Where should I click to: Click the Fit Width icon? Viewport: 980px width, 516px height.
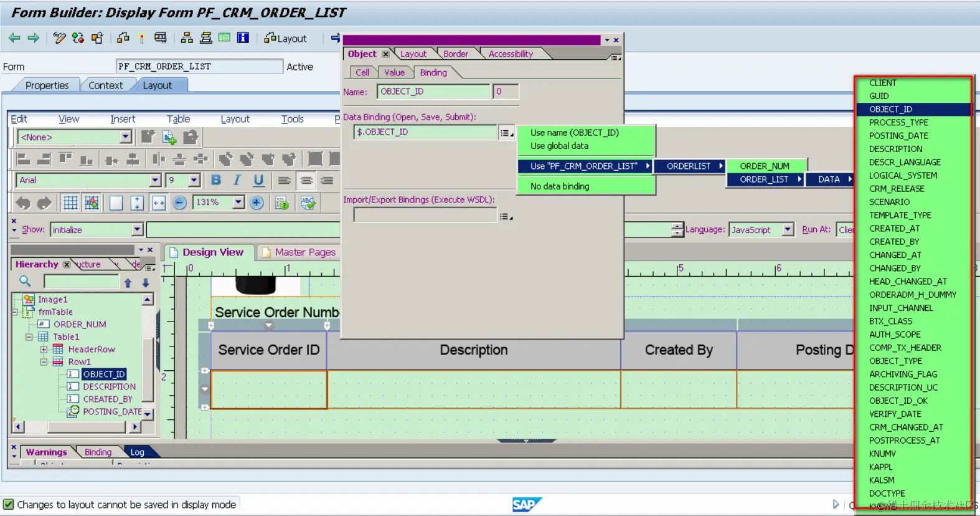159,203
